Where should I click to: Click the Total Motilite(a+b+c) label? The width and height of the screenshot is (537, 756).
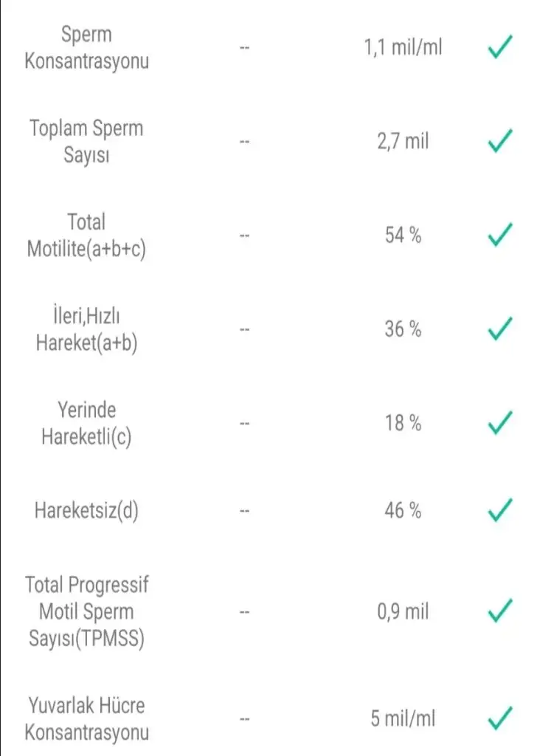pos(86,236)
